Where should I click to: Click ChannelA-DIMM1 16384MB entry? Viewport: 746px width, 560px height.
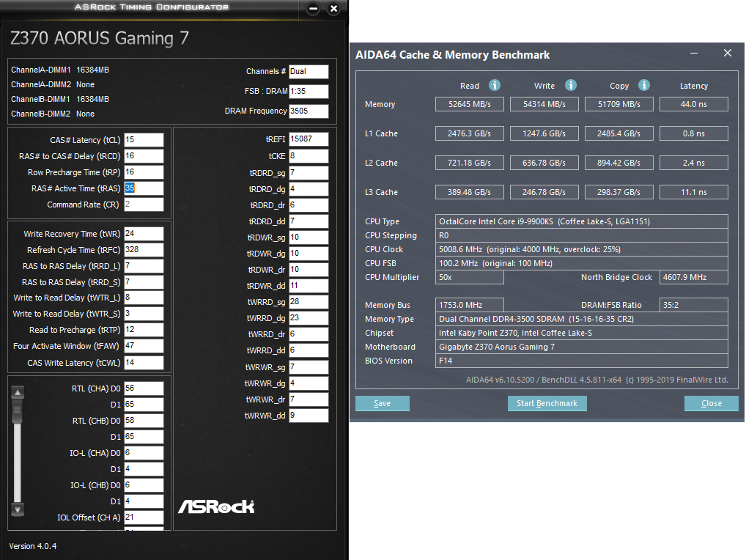click(x=60, y=70)
